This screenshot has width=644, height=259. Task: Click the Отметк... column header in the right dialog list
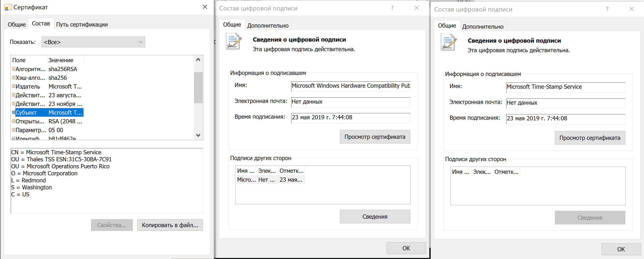point(507,172)
